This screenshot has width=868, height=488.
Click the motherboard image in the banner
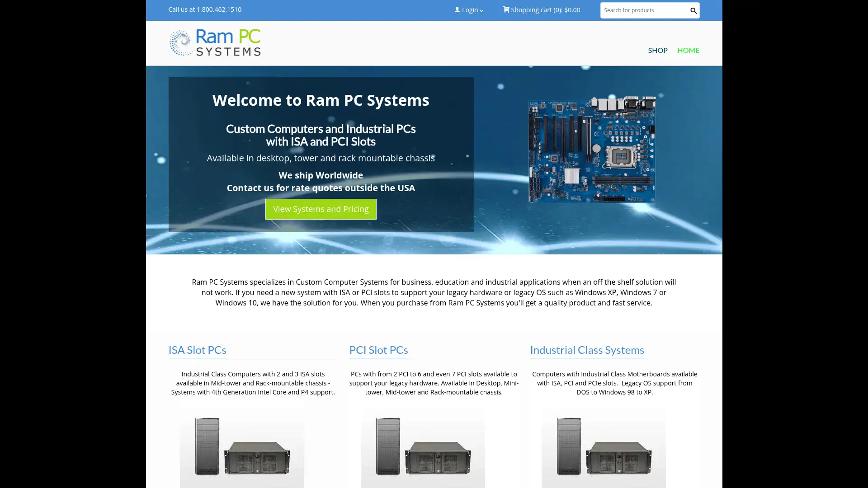591,149
